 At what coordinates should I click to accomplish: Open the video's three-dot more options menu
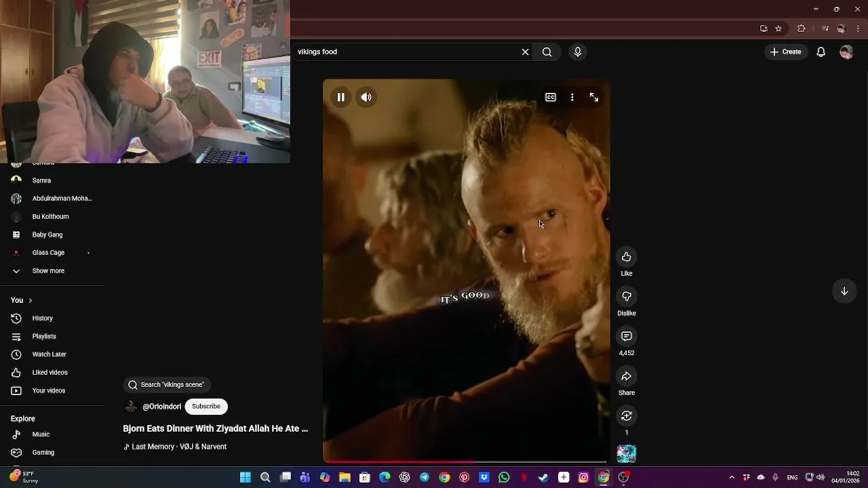[x=572, y=98]
